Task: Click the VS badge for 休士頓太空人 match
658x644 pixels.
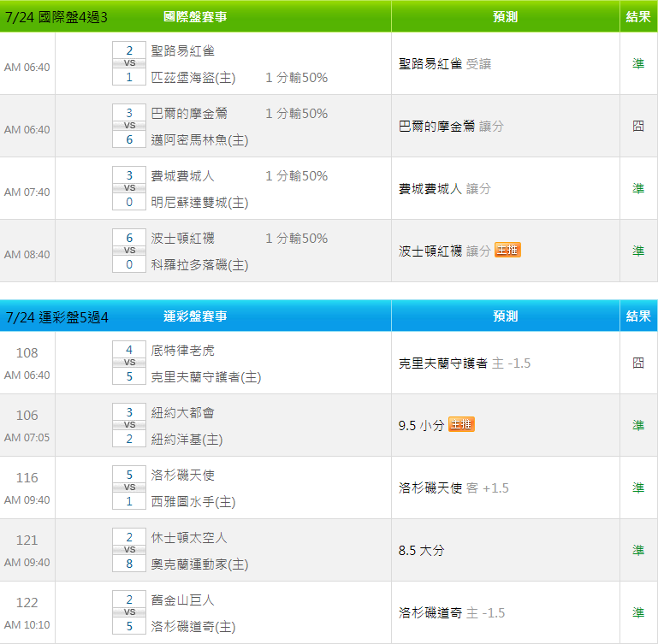Action: click(129, 550)
